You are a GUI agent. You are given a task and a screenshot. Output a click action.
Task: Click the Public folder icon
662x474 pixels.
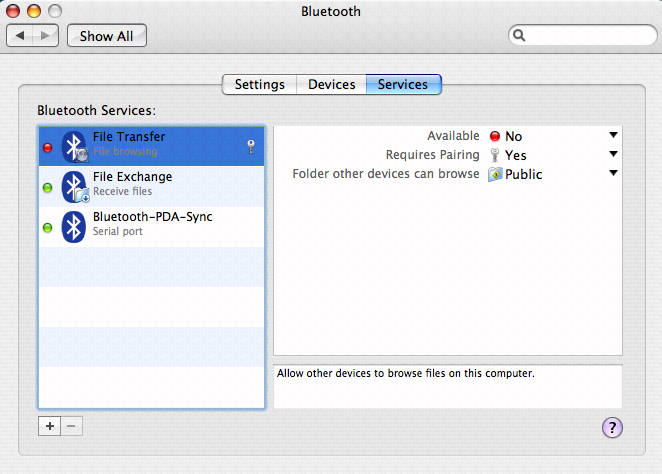[x=495, y=174]
